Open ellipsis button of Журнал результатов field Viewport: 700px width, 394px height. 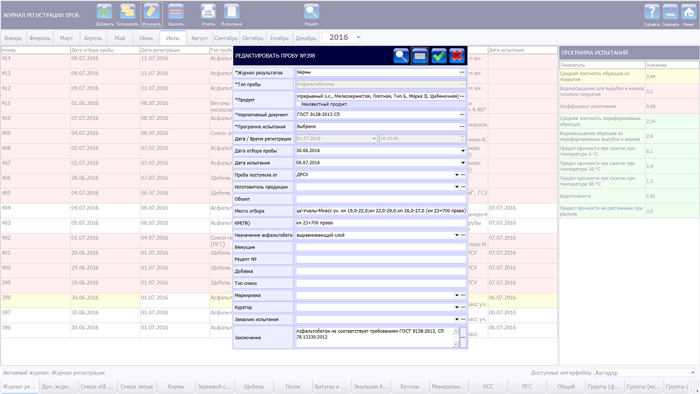click(462, 72)
